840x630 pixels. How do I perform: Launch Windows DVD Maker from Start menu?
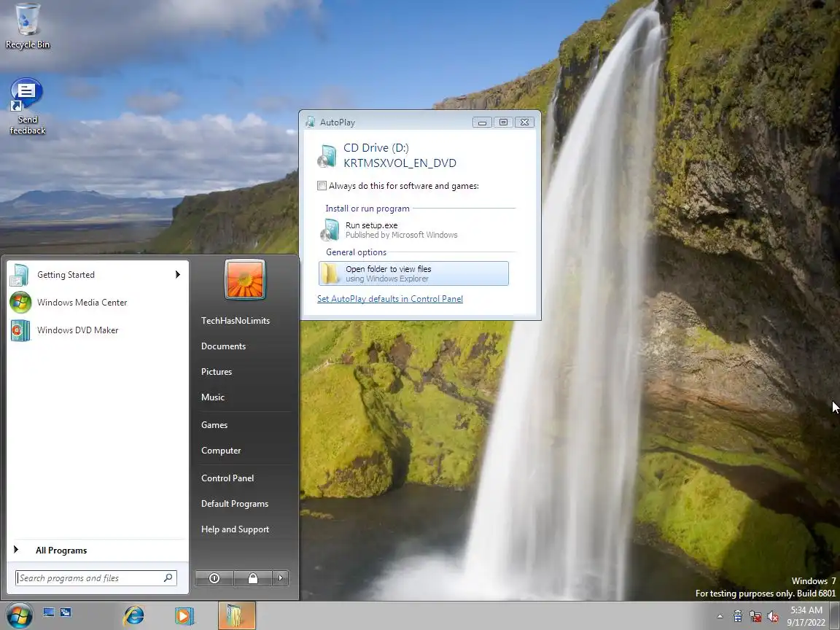98,330
